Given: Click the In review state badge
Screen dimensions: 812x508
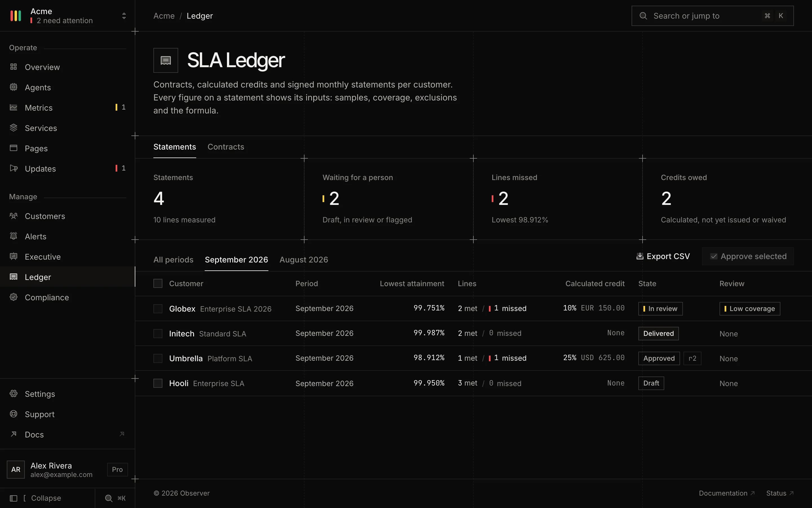Looking at the screenshot, I should point(660,308).
